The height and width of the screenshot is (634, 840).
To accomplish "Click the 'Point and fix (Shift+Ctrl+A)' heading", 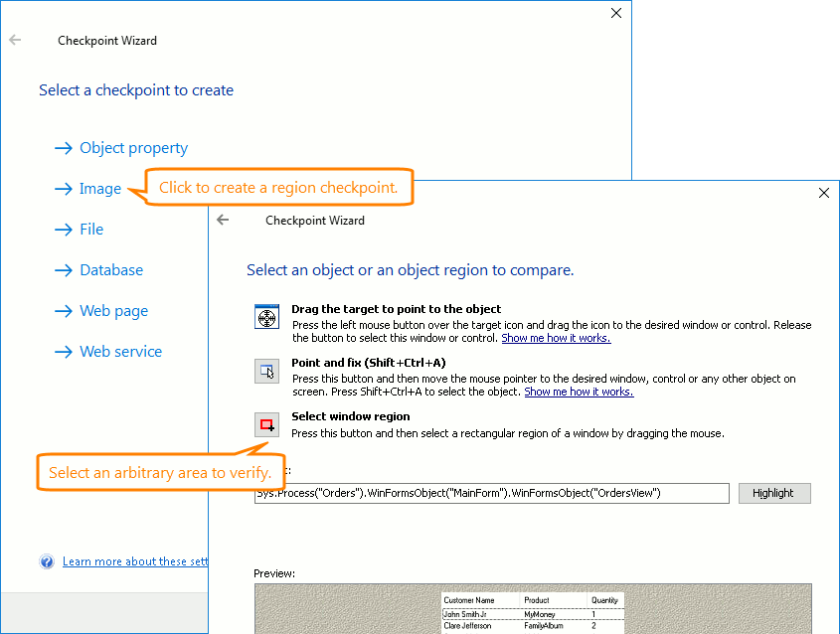I will [369, 363].
